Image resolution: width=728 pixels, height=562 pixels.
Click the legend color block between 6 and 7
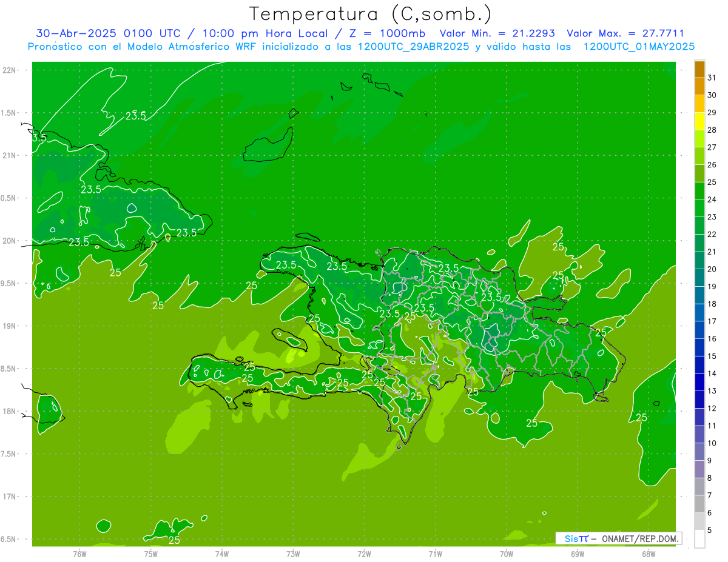pos(699,504)
